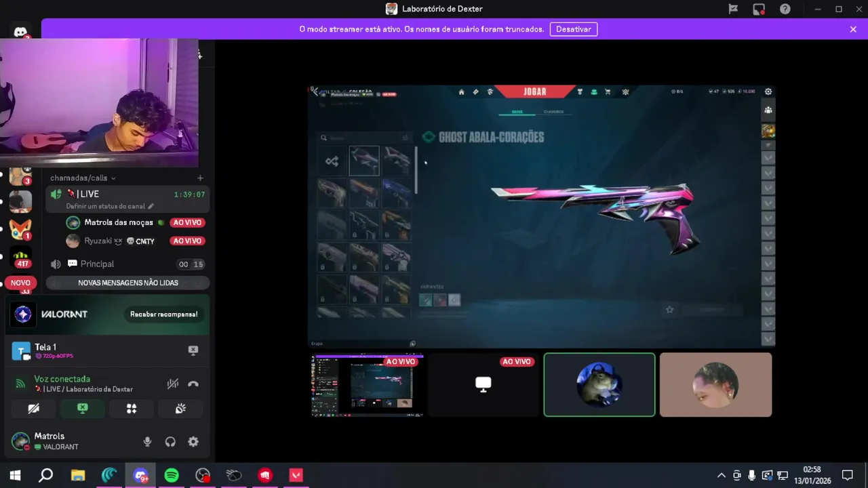Viewport: 868px width, 488px height.
Task: Open Discord direct messages home icon
Action: 20,31
